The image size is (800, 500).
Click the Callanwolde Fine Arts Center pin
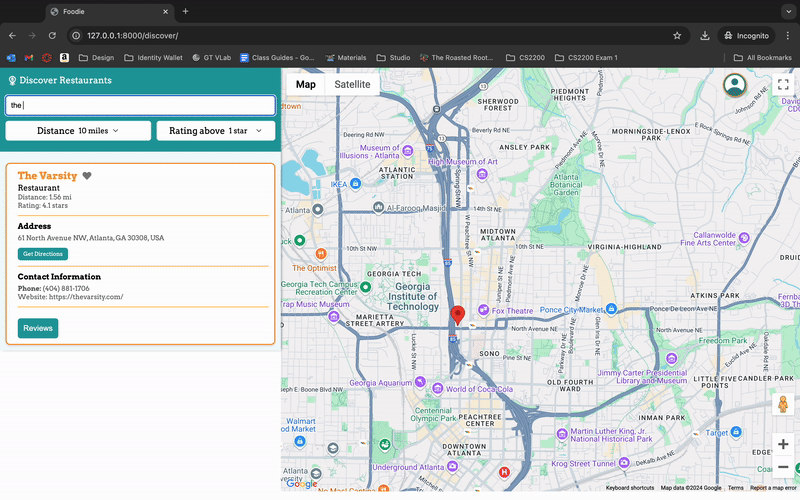[744, 238]
